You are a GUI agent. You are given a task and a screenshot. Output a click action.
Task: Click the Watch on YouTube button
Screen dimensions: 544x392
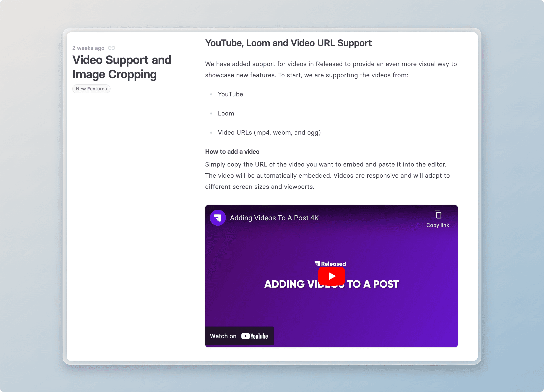click(239, 336)
